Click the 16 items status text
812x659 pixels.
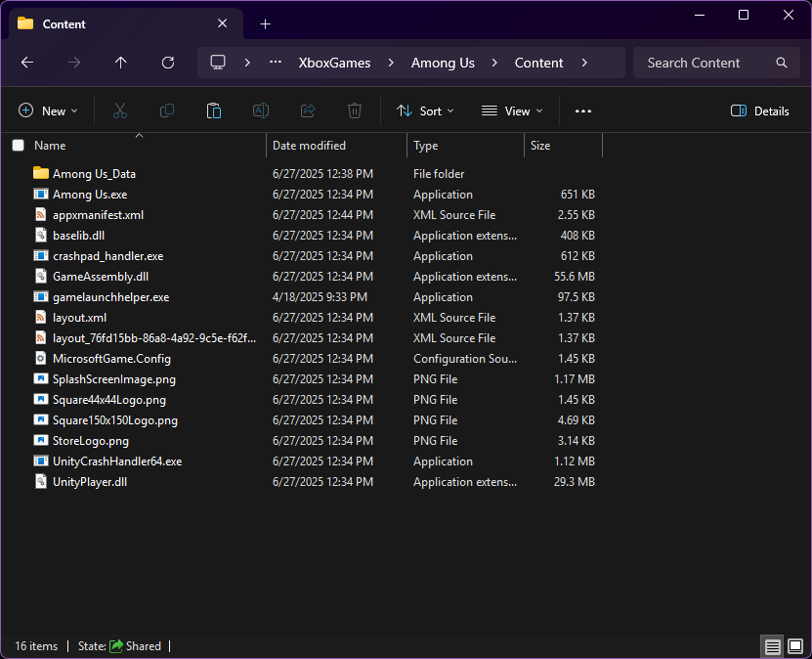36,646
